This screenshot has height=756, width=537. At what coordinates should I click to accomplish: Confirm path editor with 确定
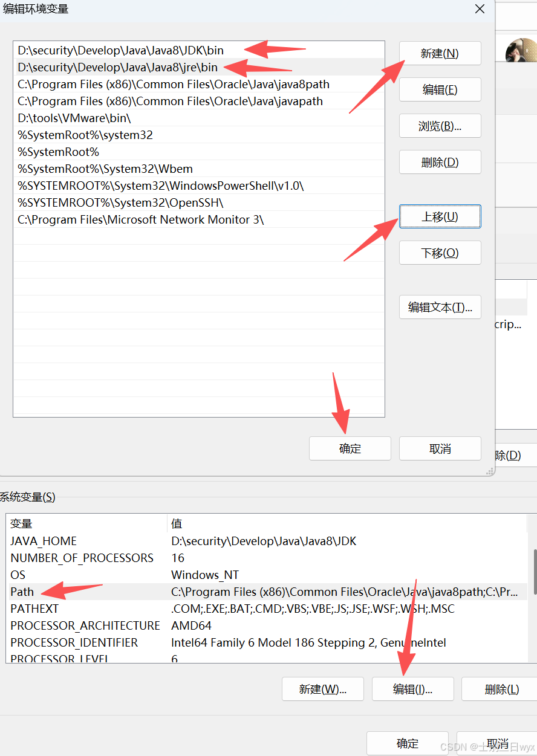point(350,448)
